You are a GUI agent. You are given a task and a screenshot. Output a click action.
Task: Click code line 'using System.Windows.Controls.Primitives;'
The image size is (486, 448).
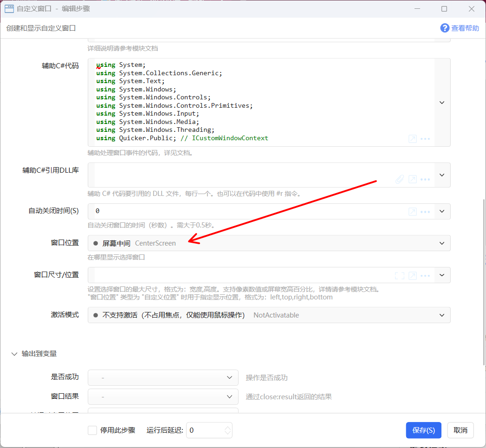[174, 105]
